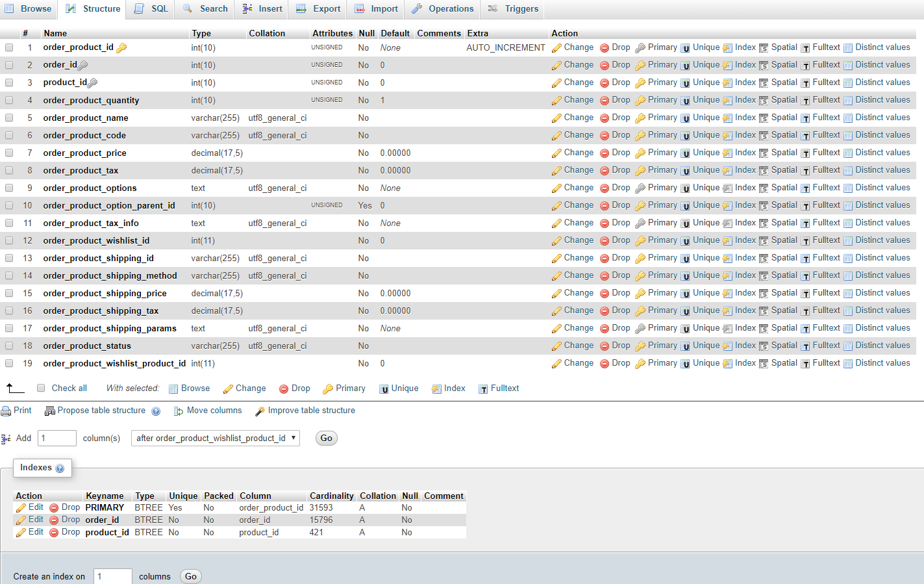The height and width of the screenshot is (584, 924).
Task: Check the order_product_quantity row checkbox
Action: pos(9,100)
